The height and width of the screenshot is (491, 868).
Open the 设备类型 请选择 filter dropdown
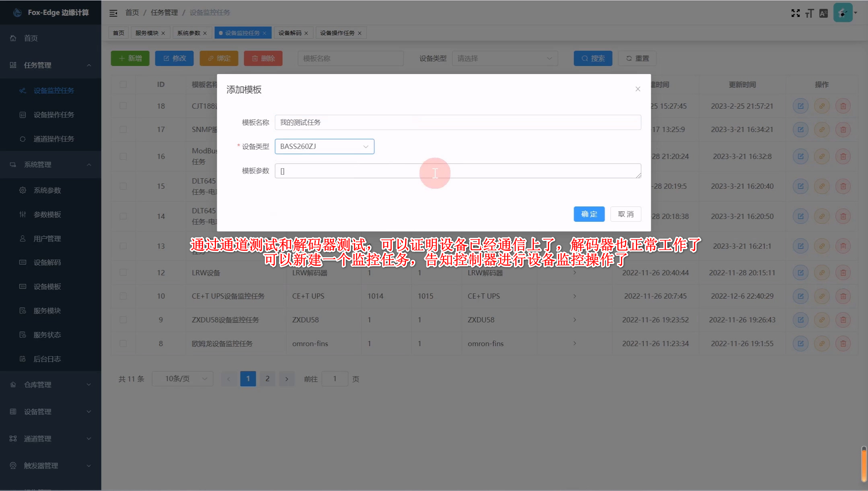pyautogui.click(x=505, y=58)
